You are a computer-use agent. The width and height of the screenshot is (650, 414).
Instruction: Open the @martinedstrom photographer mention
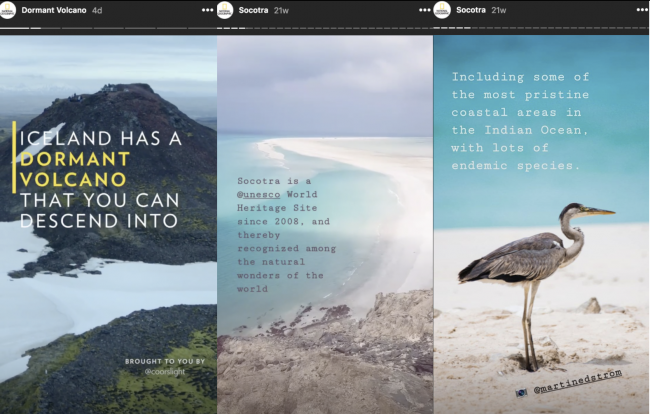pos(578,381)
